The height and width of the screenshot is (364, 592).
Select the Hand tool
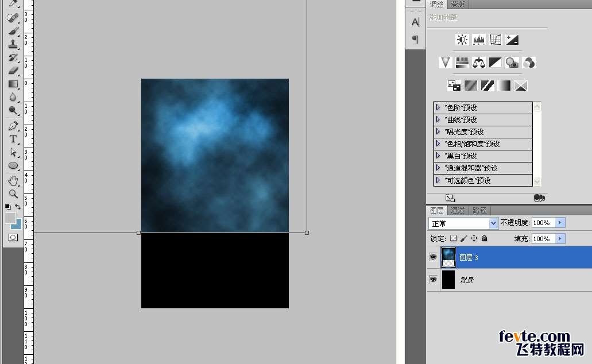click(13, 181)
